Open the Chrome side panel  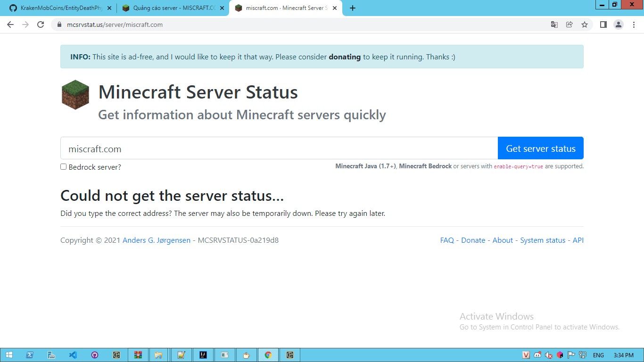(x=603, y=25)
